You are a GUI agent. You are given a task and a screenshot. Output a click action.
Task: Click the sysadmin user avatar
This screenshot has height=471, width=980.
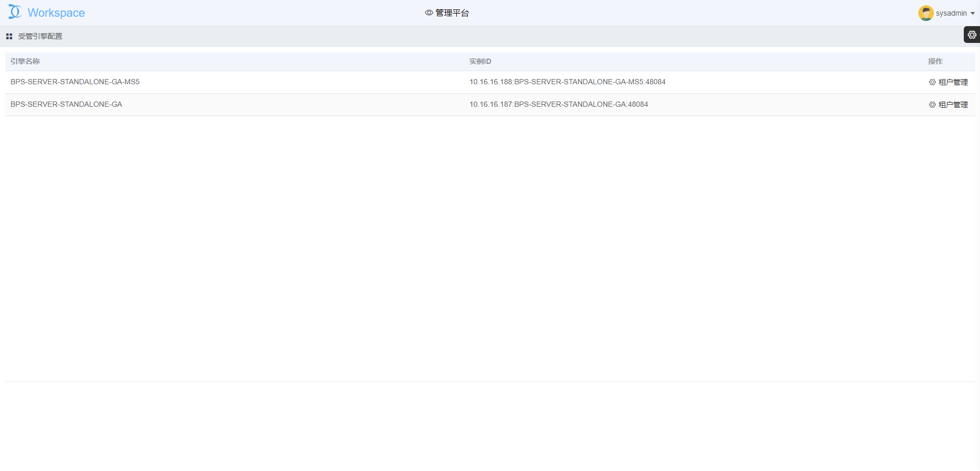coord(926,13)
